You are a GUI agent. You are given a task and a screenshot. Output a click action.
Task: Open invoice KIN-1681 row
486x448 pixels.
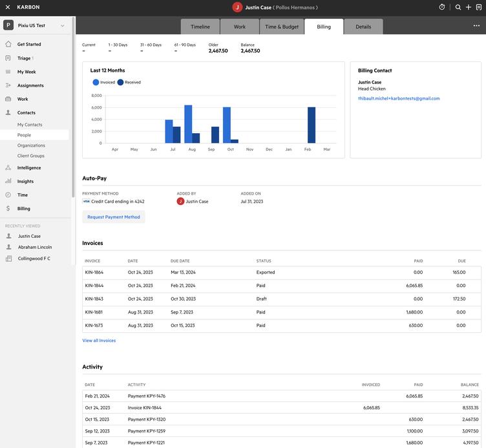click(281, 312)
